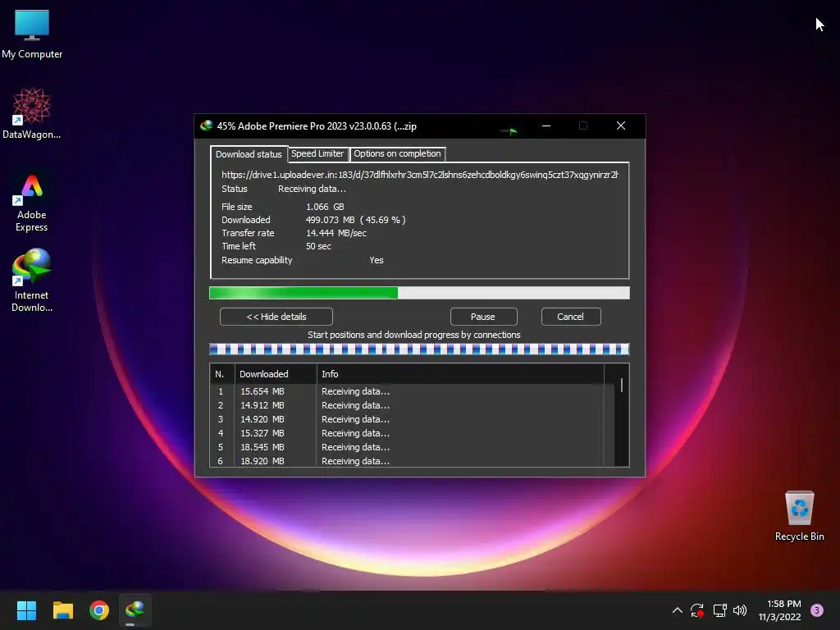Open the Options on completion tab

point(398,153)
